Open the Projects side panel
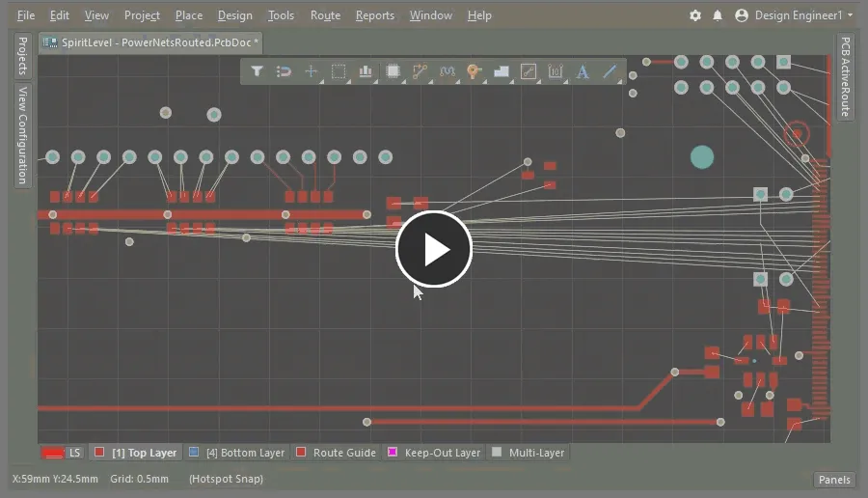868x498 pixels. 23,55
